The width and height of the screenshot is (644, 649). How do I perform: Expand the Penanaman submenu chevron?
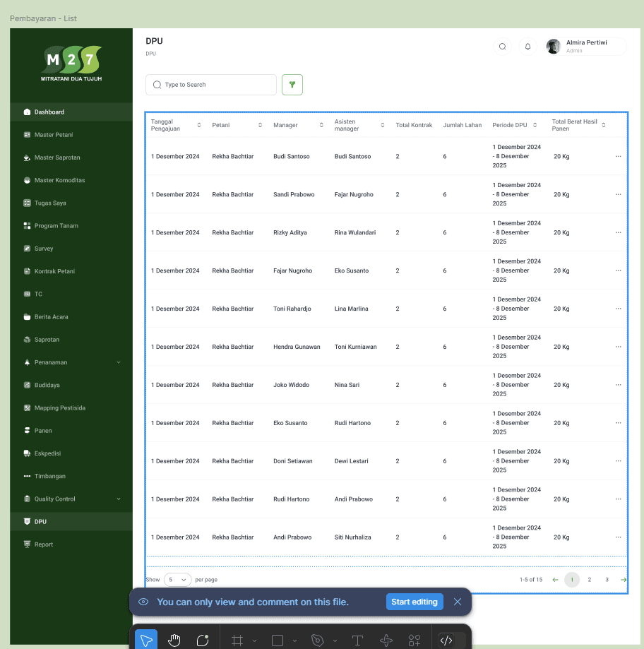point(119,362)
